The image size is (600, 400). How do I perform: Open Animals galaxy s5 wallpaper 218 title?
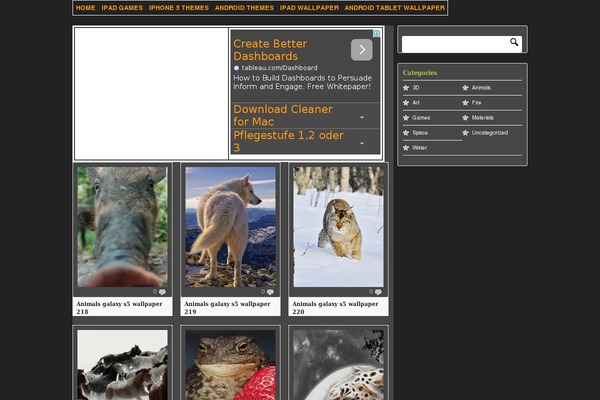(x=119, y=307)
